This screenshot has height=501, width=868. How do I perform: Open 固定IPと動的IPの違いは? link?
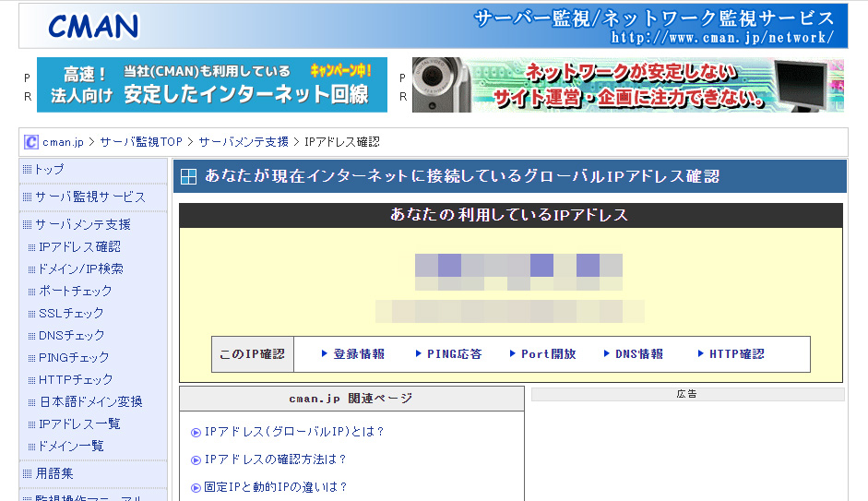(276, 487)
